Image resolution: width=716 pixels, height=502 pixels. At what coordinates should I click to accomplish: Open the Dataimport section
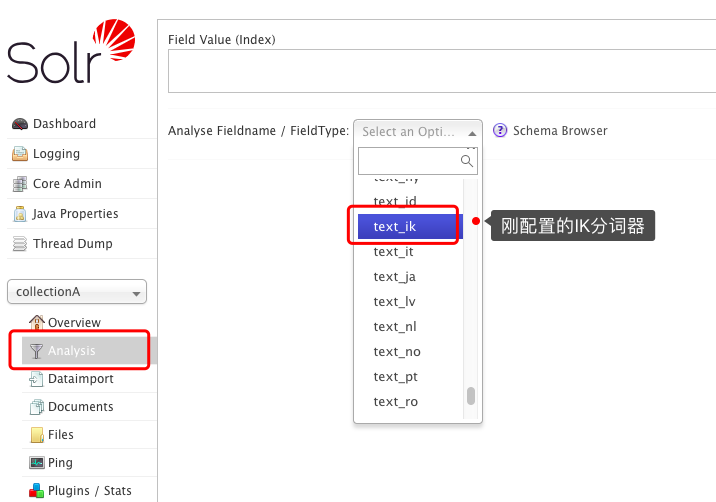click(81, 379)
